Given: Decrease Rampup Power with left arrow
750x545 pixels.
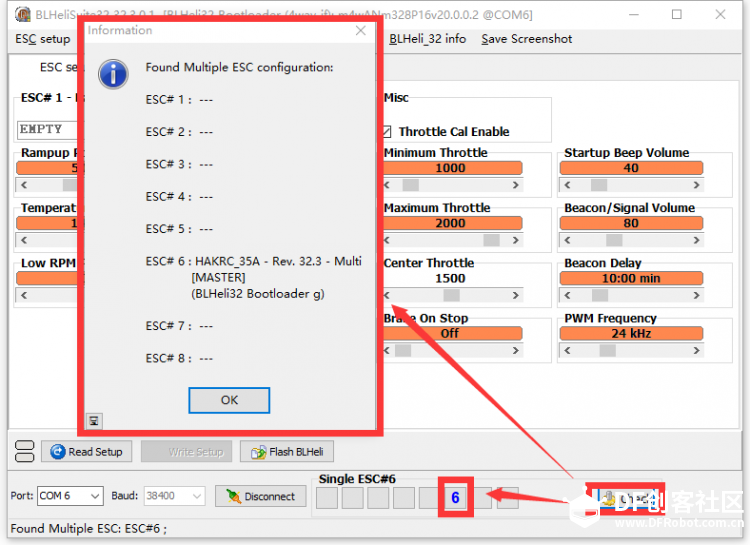Looking at the screenshot, I should pyautogui.click(x=24, y=185).
